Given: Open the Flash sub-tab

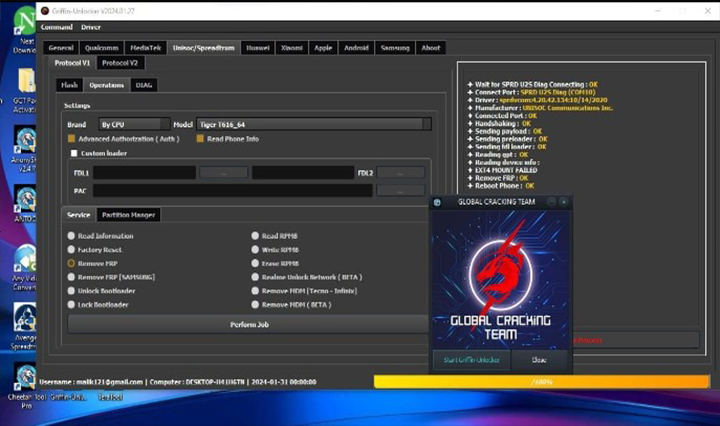Looking at the screenshot, I should [x=69, y=85].
